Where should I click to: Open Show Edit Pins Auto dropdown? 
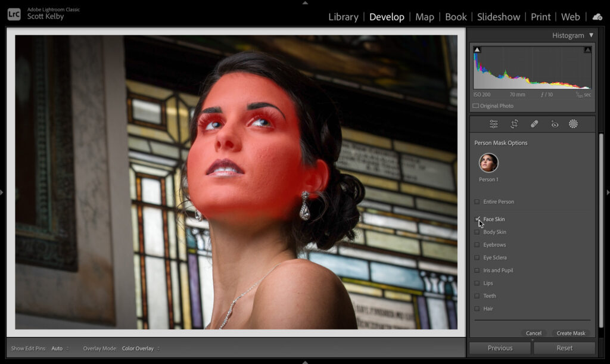(60, 349)
